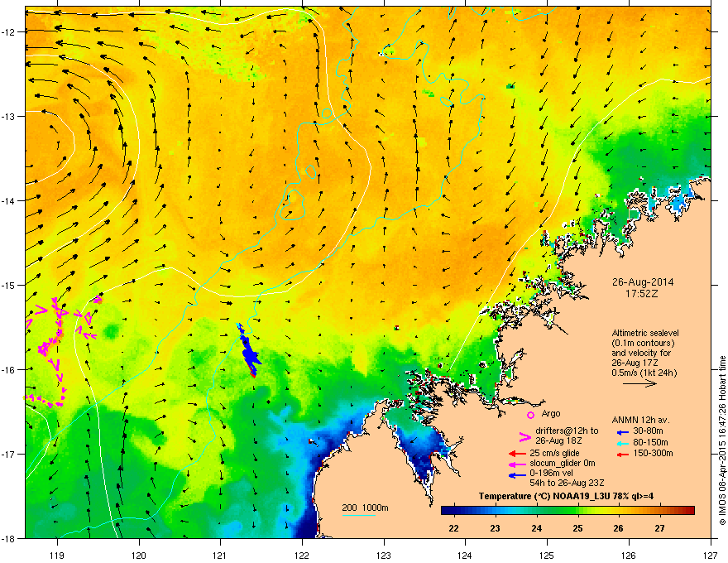Image resolution: width=728 pixels, height=563 pixels.
Task: Click the magenta slocum_glider 0m arrow symbol
Action: (517, 464)
